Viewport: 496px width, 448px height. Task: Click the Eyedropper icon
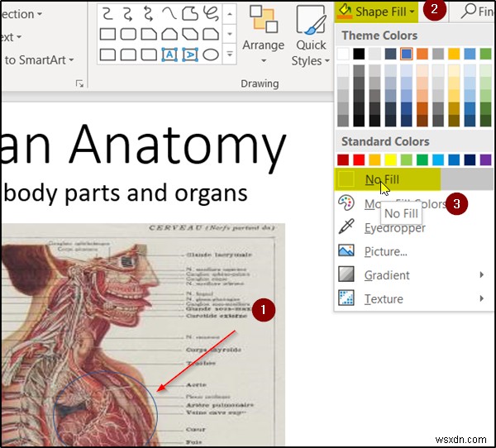pos(346,226)
